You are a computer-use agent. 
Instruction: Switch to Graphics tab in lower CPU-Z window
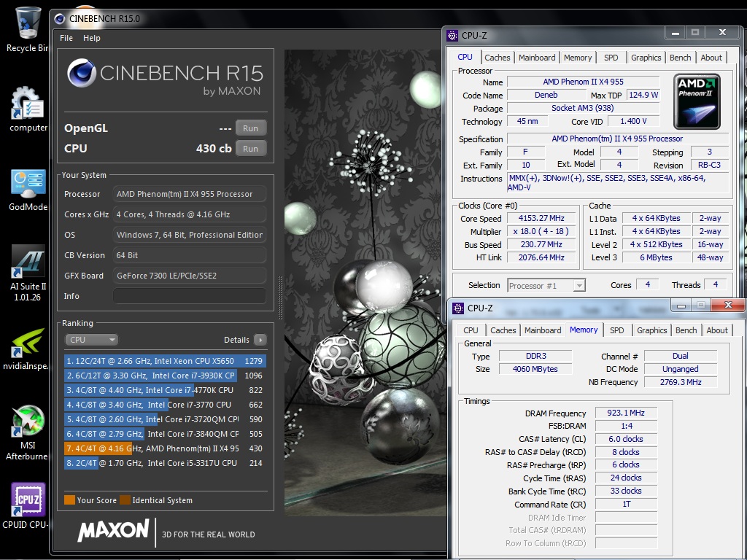pyautogui.click(x=651, y=330)
